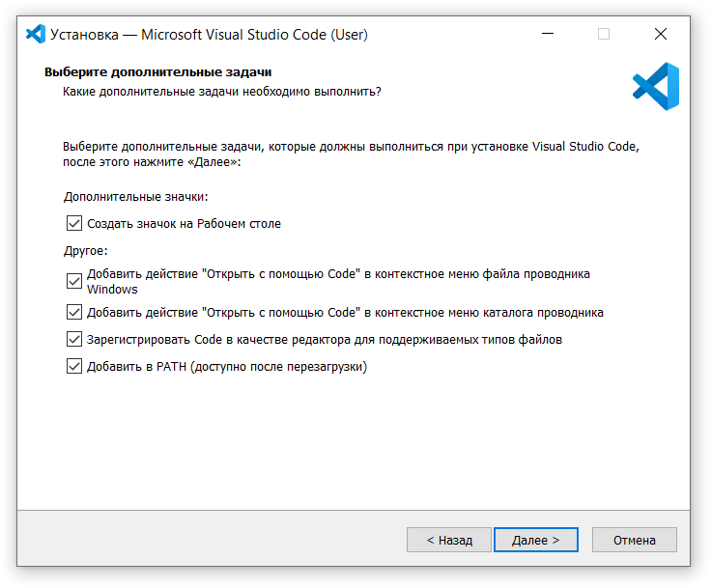The width and height of the screenshot is (711, 588).
Task: Click the empty footer area left of 'Назад'
Action: tap(213, 540)
